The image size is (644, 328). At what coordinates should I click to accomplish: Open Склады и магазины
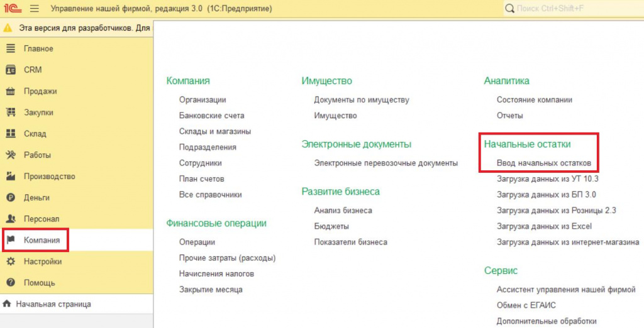(215, 131)
